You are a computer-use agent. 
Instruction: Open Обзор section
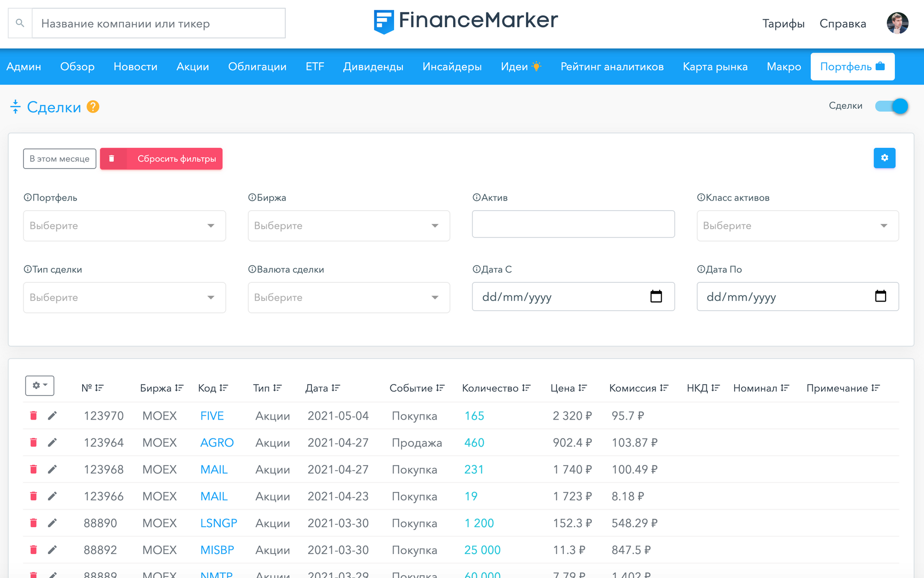pos(77,67)
